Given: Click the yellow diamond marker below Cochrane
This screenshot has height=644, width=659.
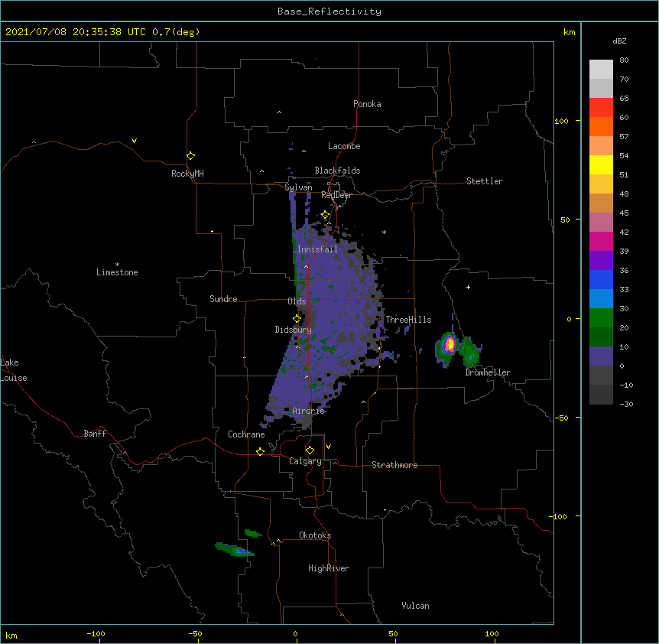Looking at the screenshot, I should coord(260,451).
